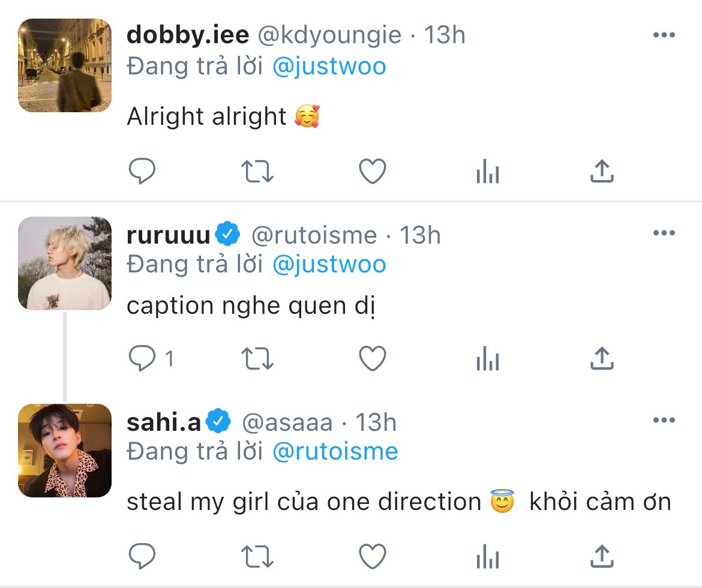Viewport: 702px width, 588px height.
Task: Open the @justwoo mention in dobby.iee's reply
Action: coord(329,66)
